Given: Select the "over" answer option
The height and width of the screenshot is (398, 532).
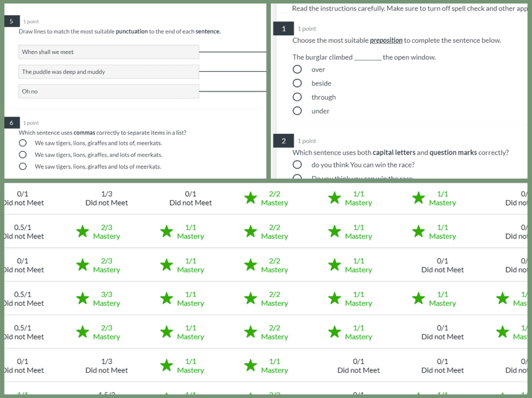Looking at the screenshot, I should tap(297, 69).
